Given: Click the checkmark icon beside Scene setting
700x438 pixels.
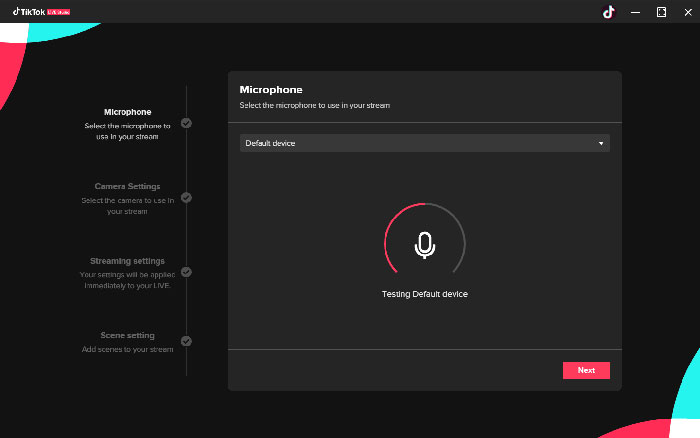Looking at the screenshot, I should pos(187,342).
